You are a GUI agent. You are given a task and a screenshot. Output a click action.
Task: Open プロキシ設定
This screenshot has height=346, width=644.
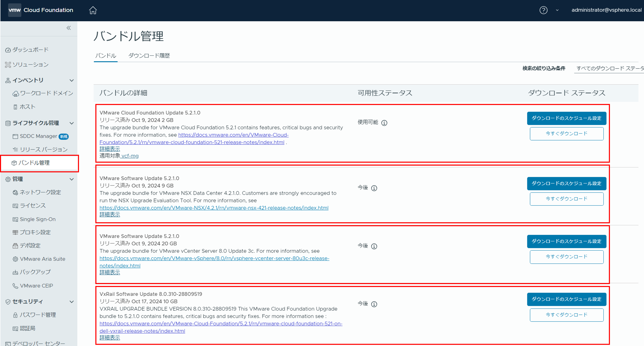pos(35,232)
